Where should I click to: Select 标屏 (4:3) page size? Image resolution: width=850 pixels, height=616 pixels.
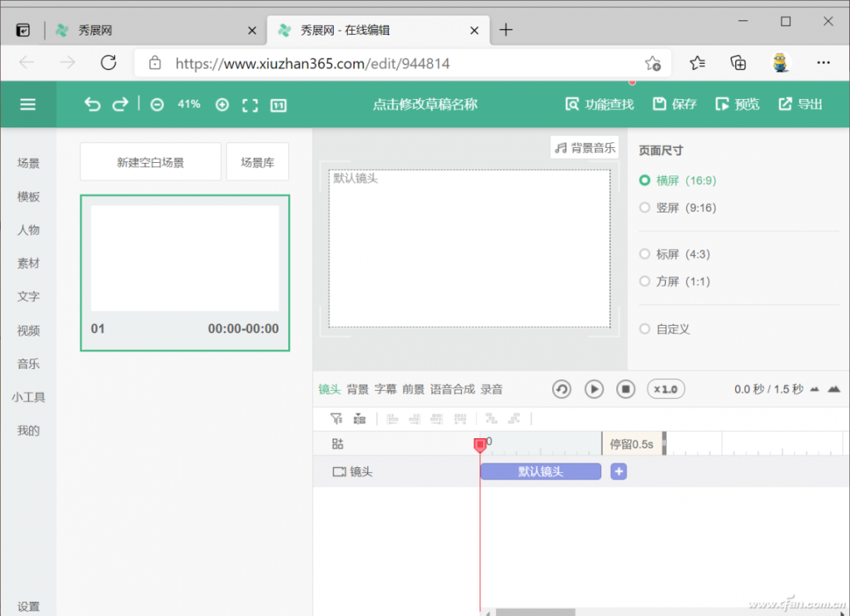pyautogui.click(x=674, y=254)
